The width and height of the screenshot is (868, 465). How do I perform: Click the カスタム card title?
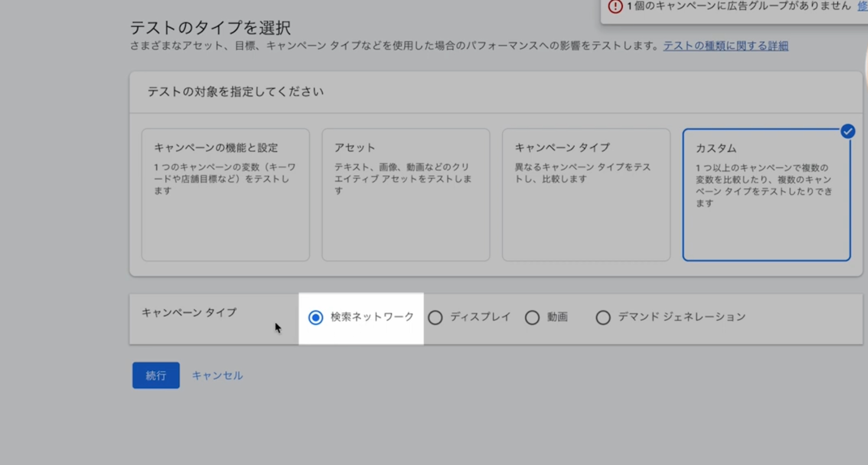(x=716, y=148)
